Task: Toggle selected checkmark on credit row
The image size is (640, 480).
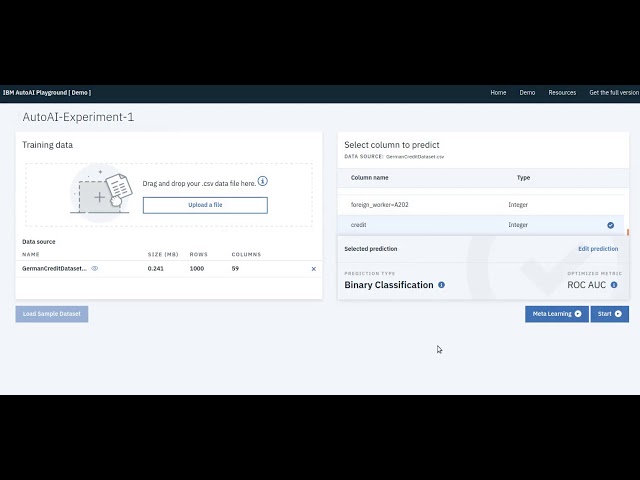Action: tap(610, 225)
